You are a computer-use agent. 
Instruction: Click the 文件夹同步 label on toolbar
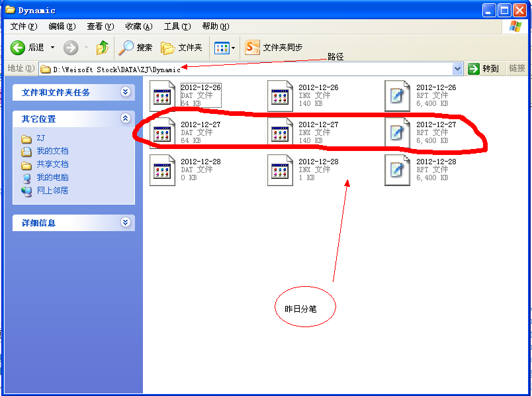[x=283, y=48]
